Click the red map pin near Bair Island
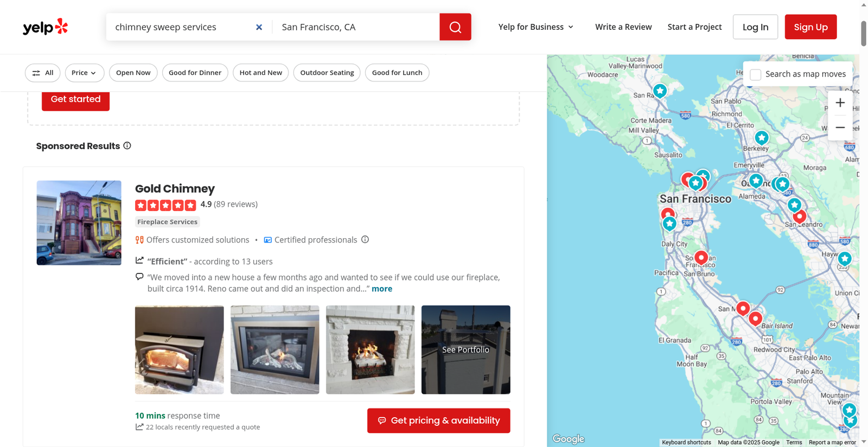Image resolution: width=868 pixels, height=447 pixels. [755, 318]
